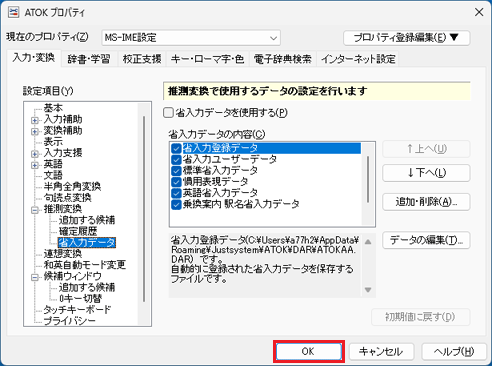Select プライバシー in the tree

pyautogui.click(x=69, y=321)
